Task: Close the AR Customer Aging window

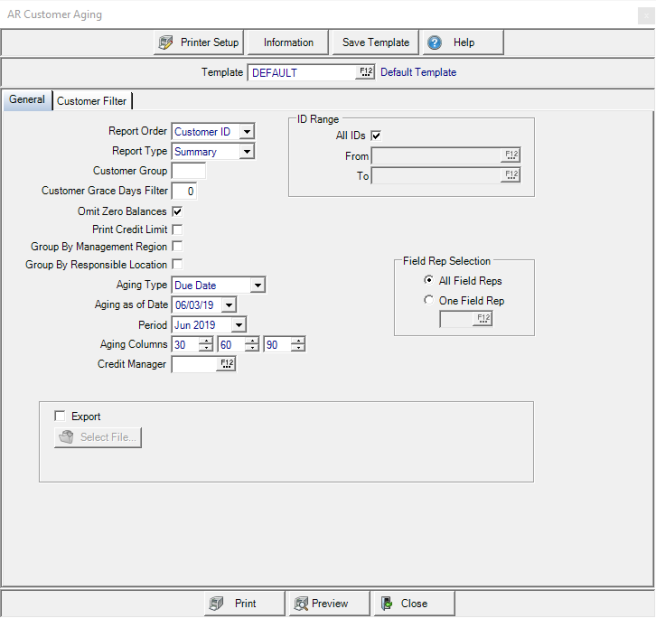Action: 643,15
